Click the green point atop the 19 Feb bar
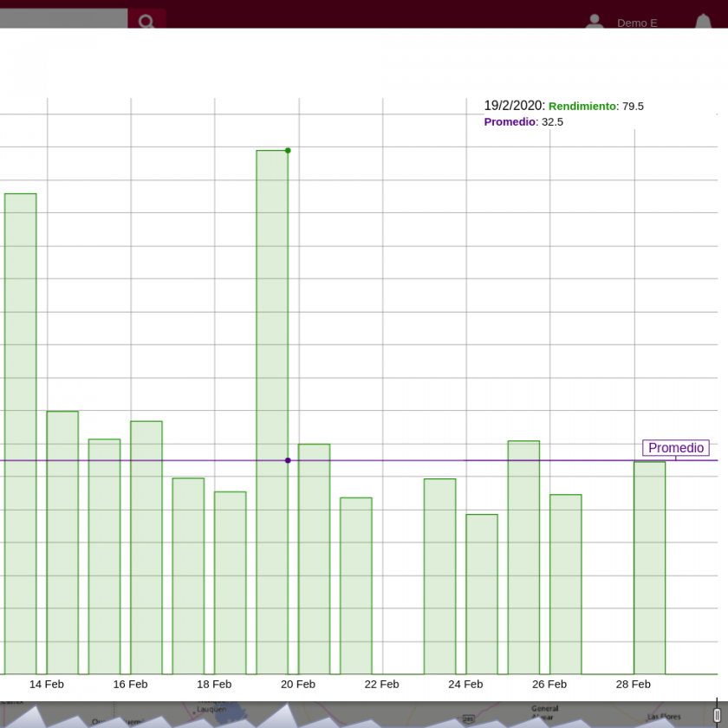 [288, 151]
